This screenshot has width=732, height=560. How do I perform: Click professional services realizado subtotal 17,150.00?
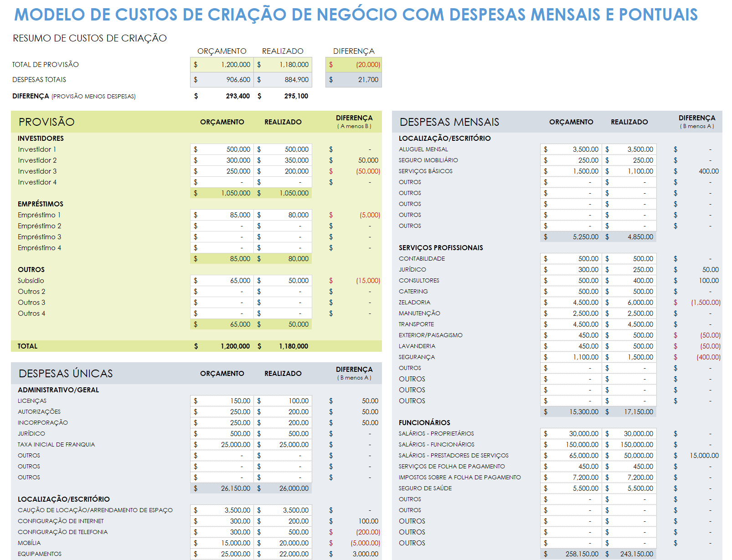pos(629,412)
